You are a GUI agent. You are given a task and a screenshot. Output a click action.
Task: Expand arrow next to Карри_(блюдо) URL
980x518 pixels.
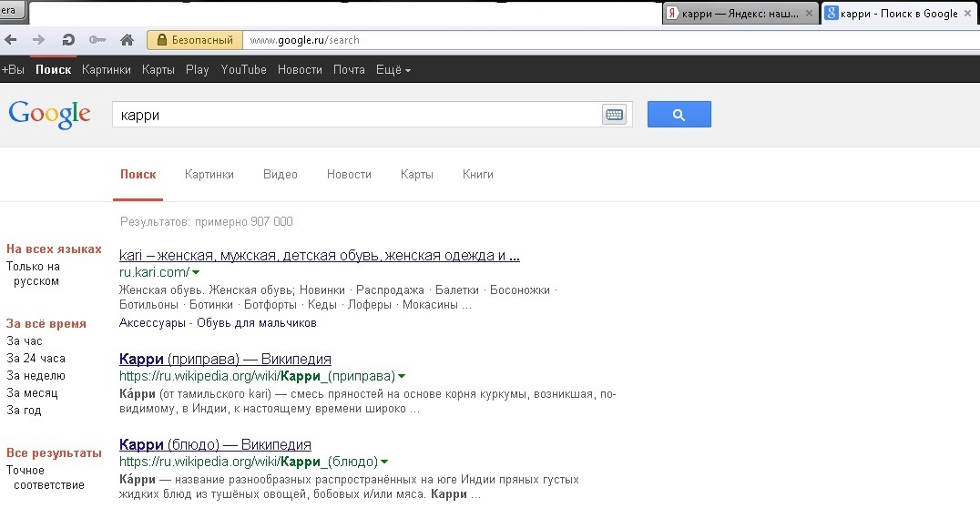point(383,462)
